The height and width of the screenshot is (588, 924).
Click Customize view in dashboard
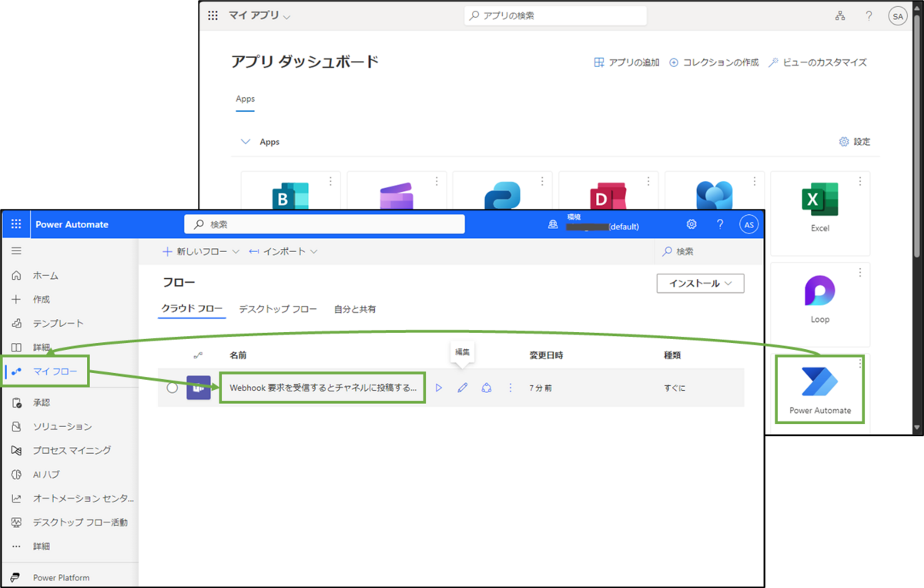point(818,62)
